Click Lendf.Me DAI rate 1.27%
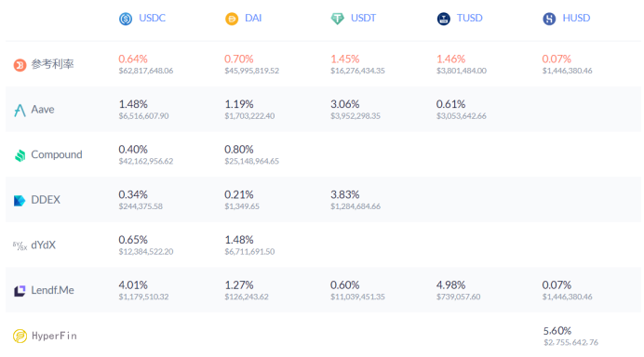The height and width of the screenshot is (357, 644). [239, 284]
